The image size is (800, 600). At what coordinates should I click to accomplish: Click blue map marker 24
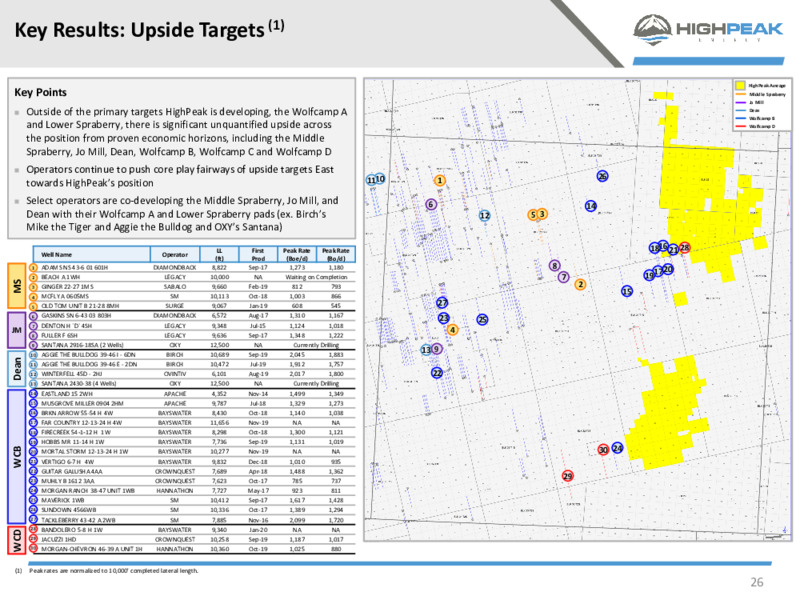point(617,448)
